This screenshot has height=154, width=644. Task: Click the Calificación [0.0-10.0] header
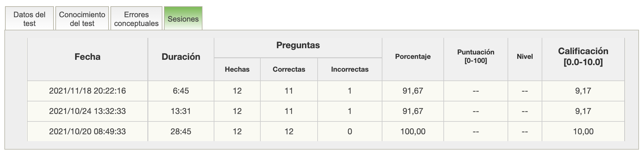(x=583, y=56)
